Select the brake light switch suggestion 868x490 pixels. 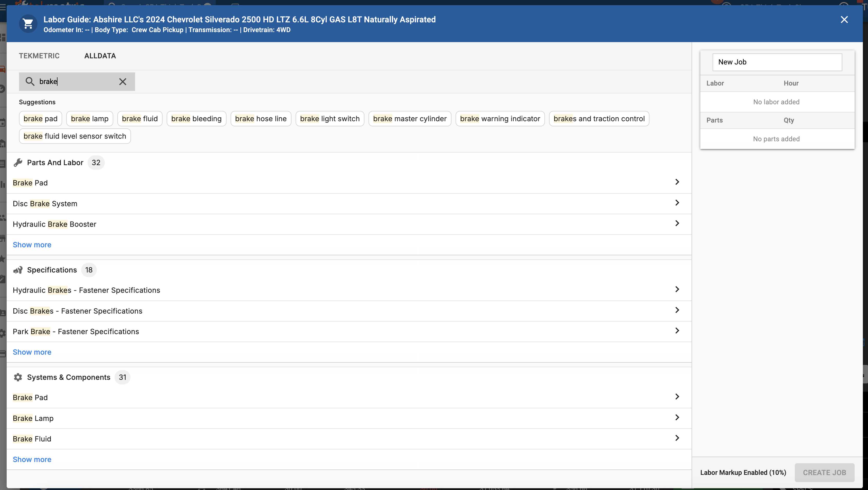coord(330,119)
